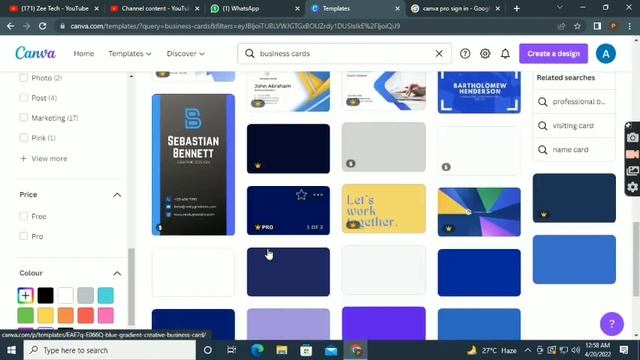The image size is (640, 360).
Task: Open Task View on taskbar
Action: [231, 350]
